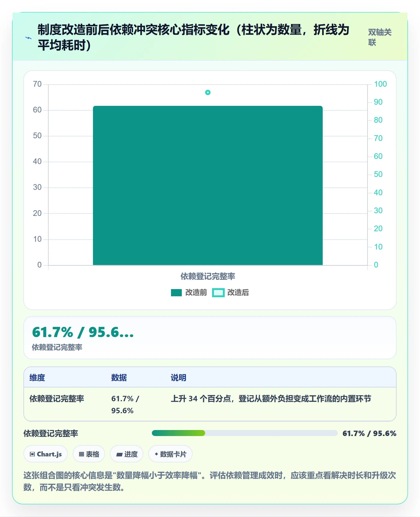Click the explanation cell starting 上升 34 个百分点

(x=271, y=399)
